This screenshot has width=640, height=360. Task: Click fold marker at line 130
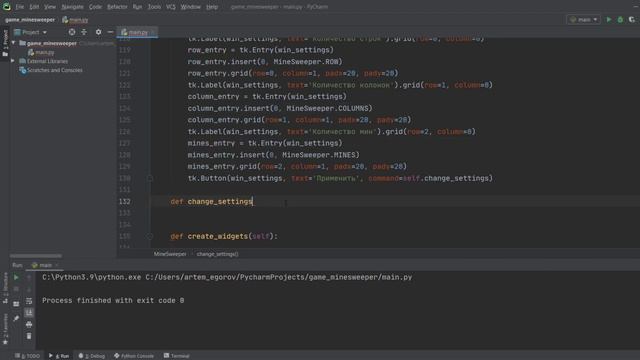click(150, 178)
